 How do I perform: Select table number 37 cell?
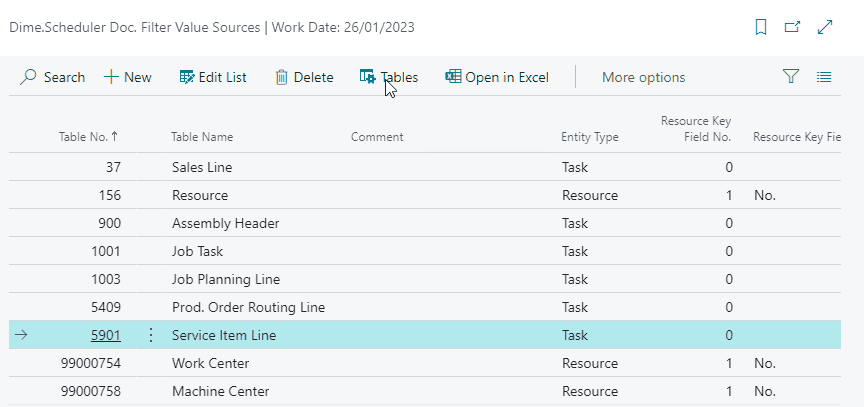(x=114, y=167)
